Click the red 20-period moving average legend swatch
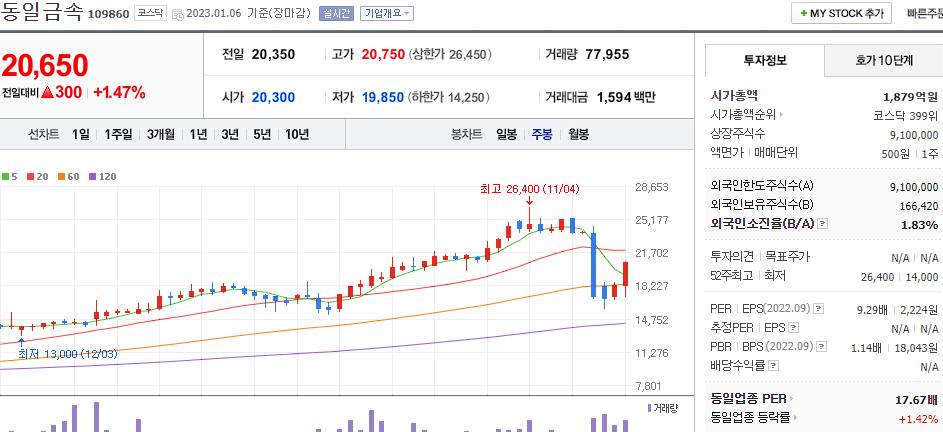943x432 pixels. [x=29, y=177]
